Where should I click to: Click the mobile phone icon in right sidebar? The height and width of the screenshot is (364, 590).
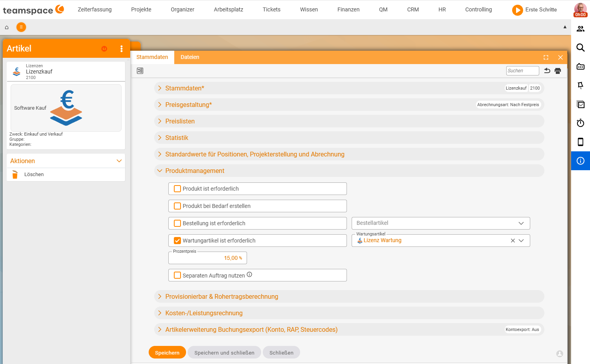click(581, 142)
